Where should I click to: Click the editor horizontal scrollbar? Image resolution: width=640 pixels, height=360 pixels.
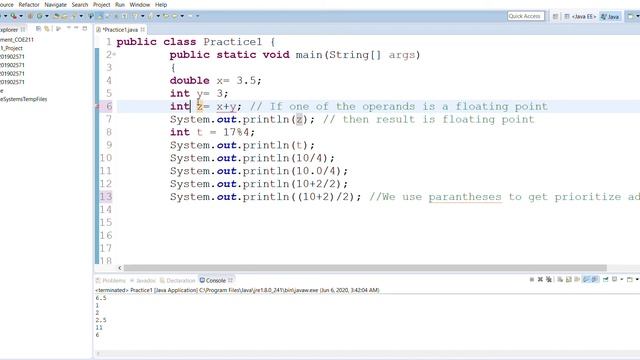tap(365, 268)
